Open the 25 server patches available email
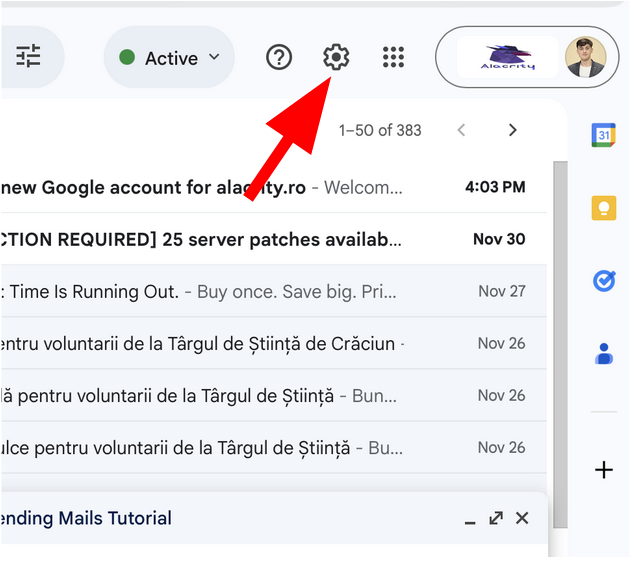The image size is (636, 564). click(x=274, y=239)
